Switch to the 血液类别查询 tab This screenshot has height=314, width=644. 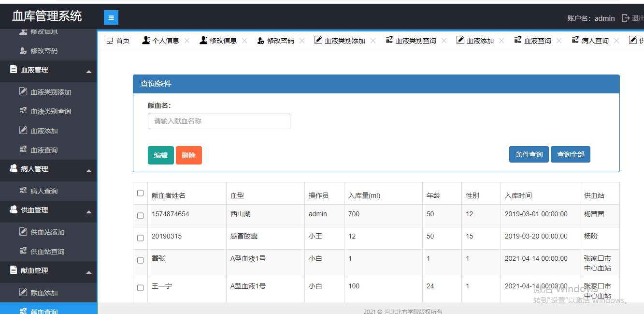pyautogui.click(x=416, y=41)
